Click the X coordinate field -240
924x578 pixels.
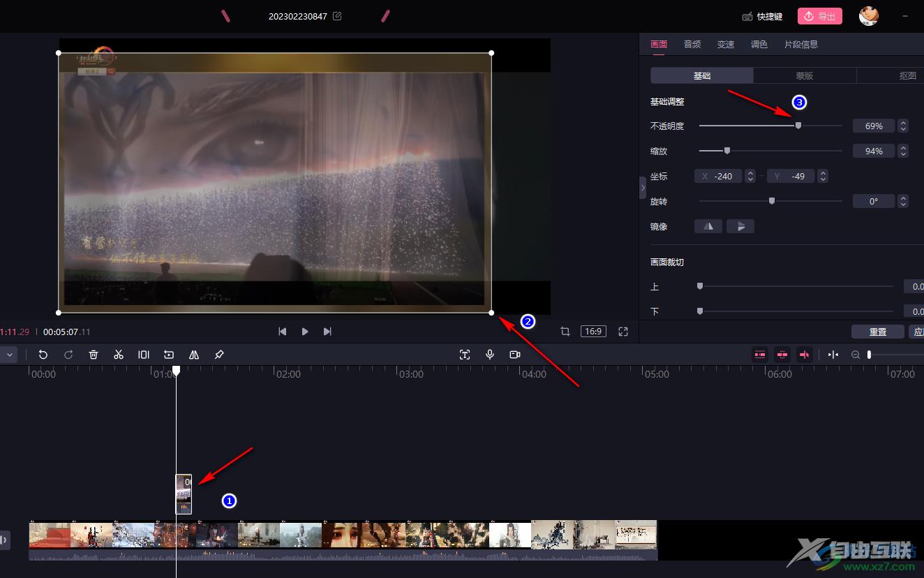[x=718, y=176]
